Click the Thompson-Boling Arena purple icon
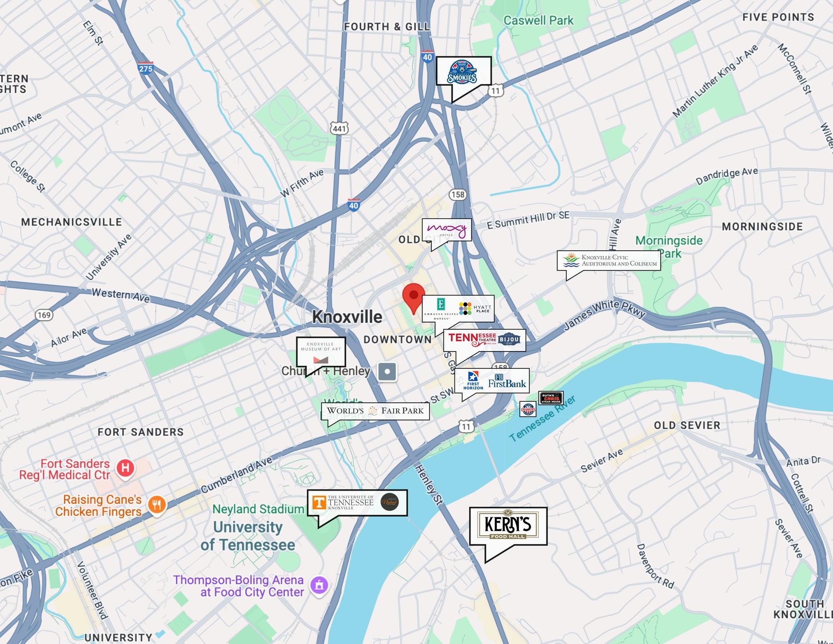The width and height of the screenshot is (833, 644). coord(319,584)
